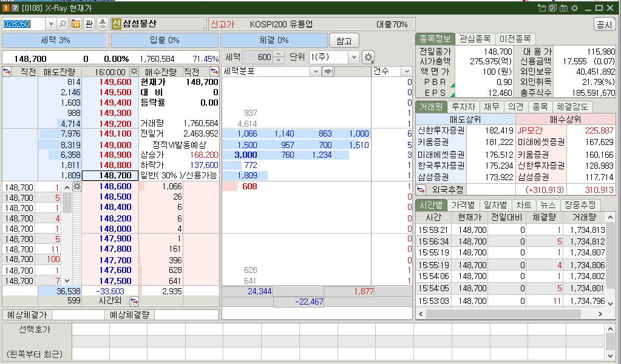The image size is (621, 364).
Task: Click the 세력 3% bar
Action: pyautogui.click(x=55, y=41)
